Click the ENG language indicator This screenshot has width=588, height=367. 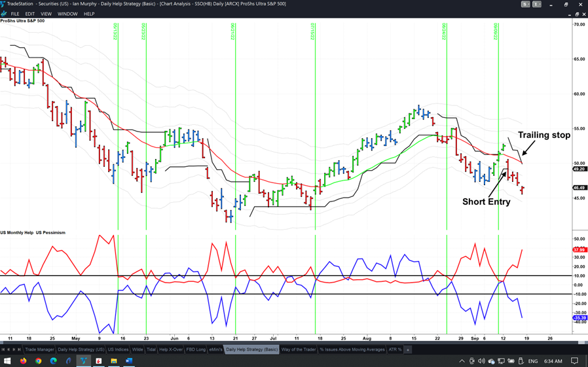coord(533,361)
